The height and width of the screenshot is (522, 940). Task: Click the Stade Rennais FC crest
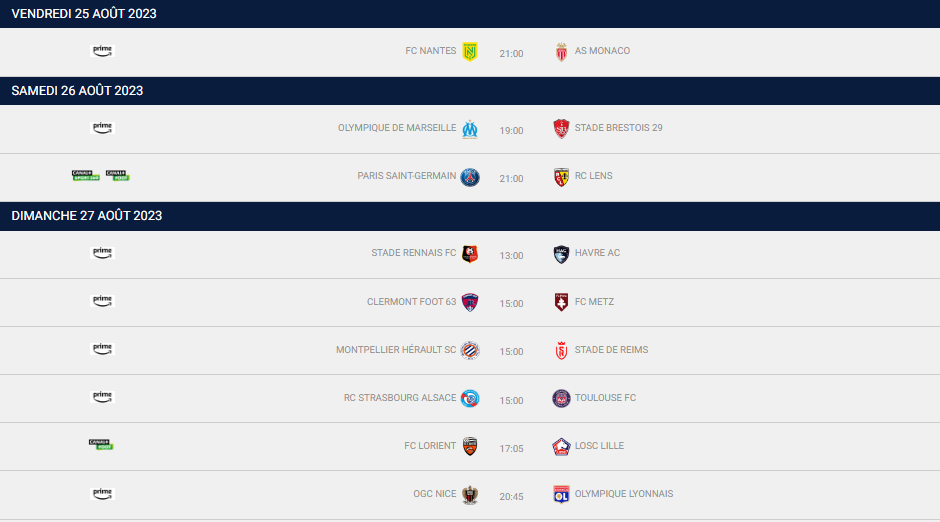point(470,254)
